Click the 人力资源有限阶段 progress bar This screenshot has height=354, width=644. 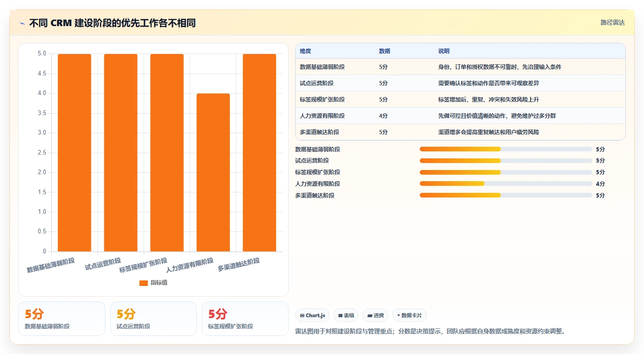(x=506, y=184)
